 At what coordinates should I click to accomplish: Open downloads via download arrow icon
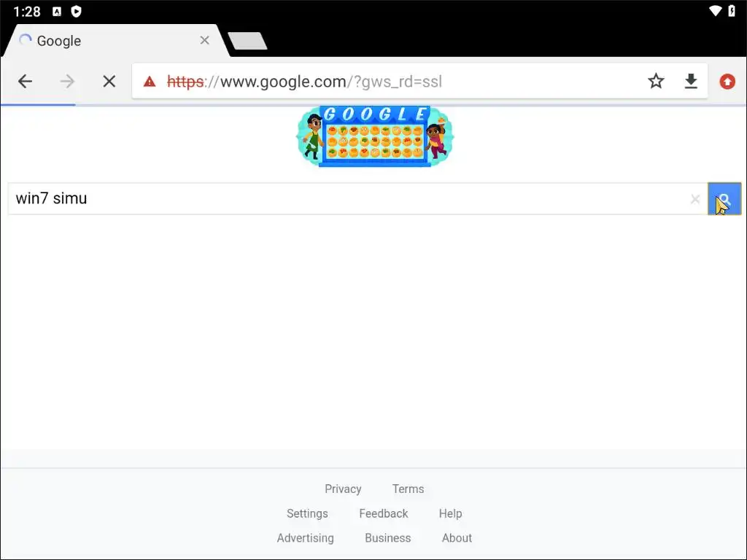click(x=691, y=82)
